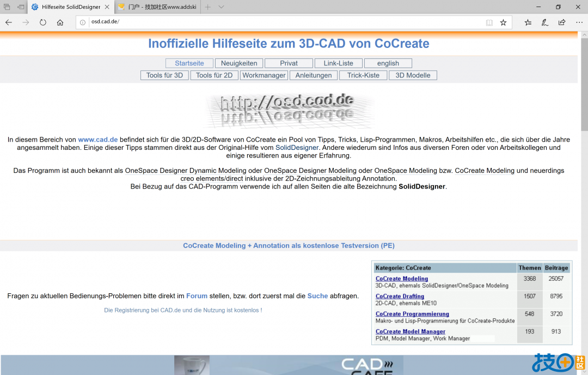The image size is (588, 375).
Task: Click the Add notes pen icon
Action: [x=545, y=22]
